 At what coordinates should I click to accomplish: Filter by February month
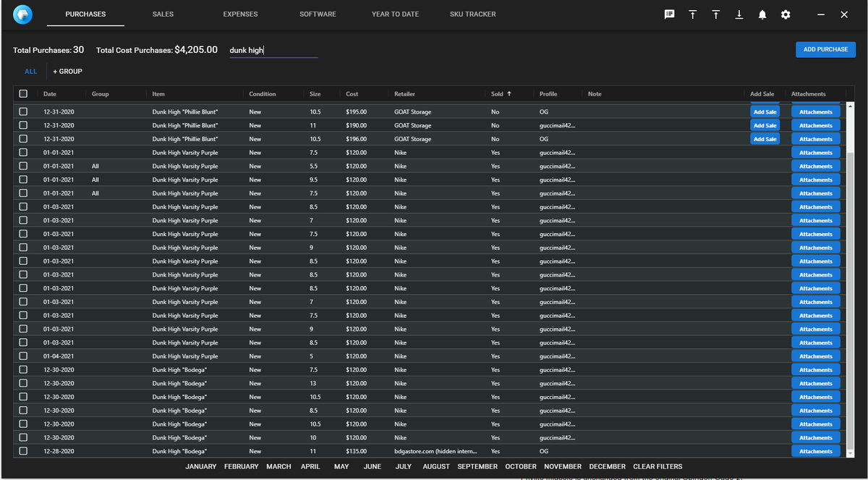pos(242,466)
